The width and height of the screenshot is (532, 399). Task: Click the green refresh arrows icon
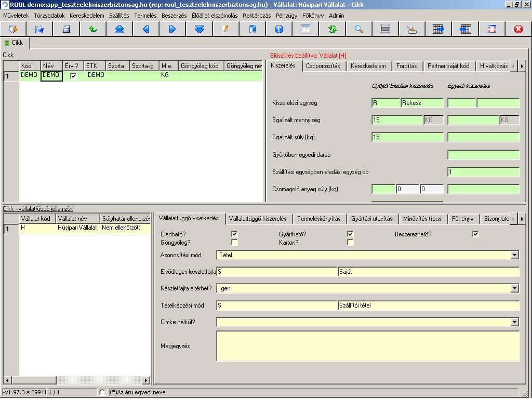pyautogui.click(x=332, y=29)
